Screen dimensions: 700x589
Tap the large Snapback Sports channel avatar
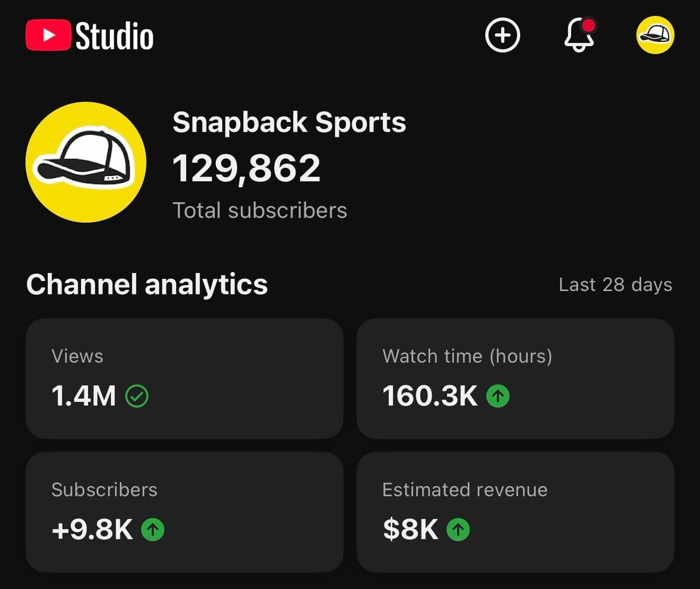pos(86,162)
